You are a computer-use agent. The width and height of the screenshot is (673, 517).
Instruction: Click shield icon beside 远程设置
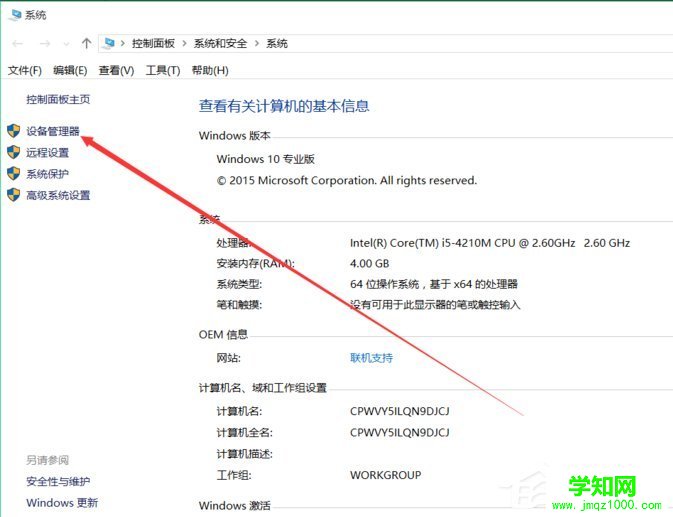[14, 152]
